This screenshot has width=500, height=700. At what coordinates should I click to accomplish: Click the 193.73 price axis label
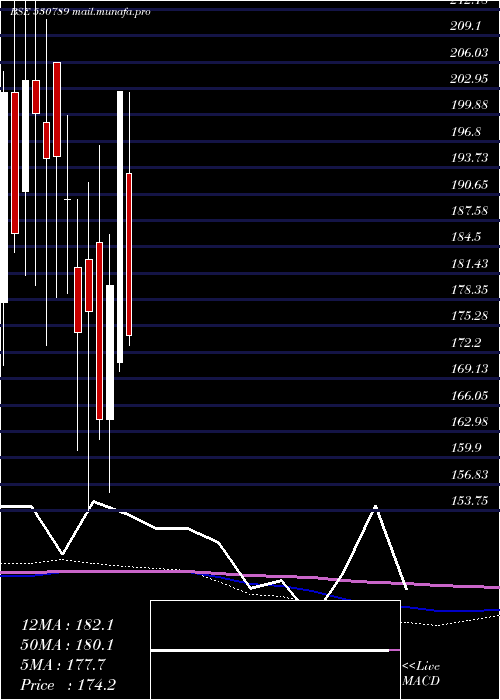pos(470,158)
